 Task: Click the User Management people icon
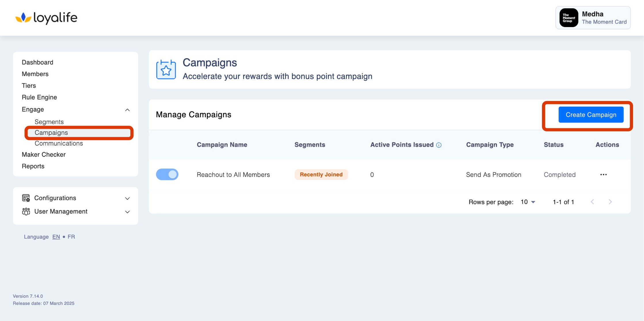click(x=26, y=212)
